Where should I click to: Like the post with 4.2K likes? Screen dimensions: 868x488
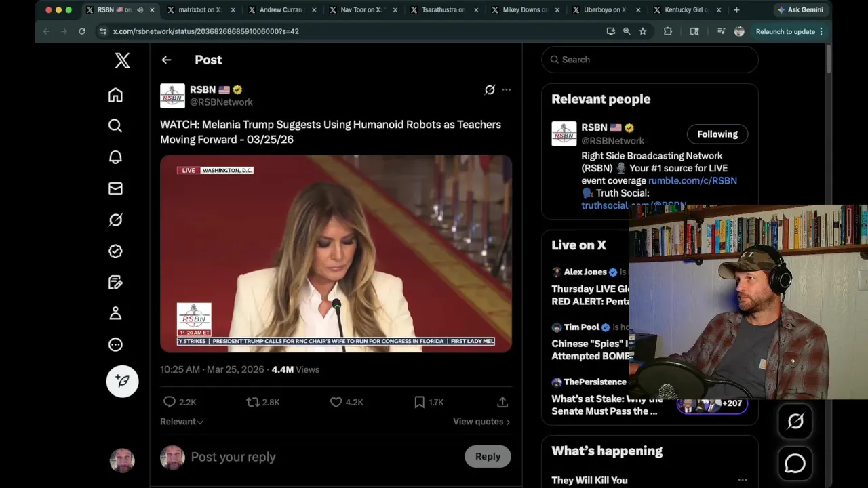[x=346, y=402]
